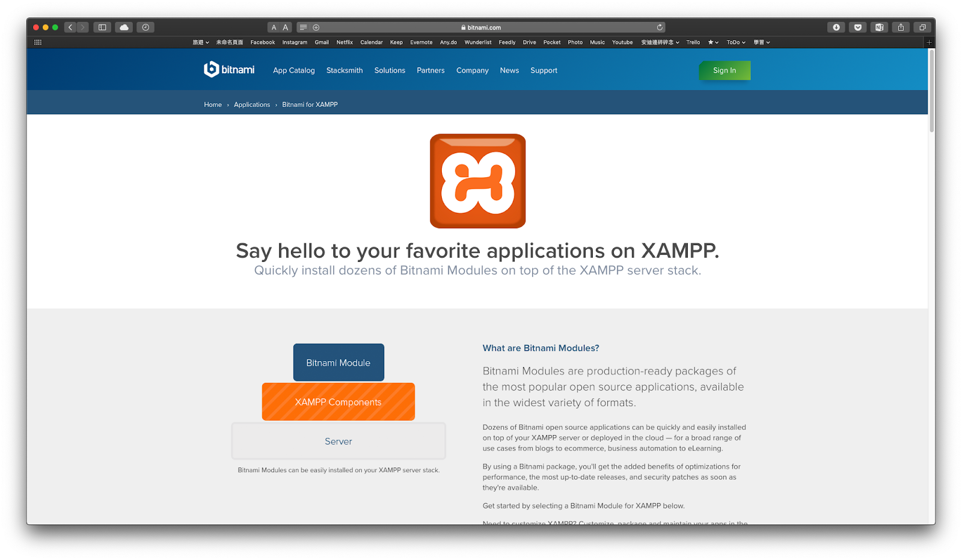Open the history clock icon
Screen dimensions: 962x560
[146, 27]
